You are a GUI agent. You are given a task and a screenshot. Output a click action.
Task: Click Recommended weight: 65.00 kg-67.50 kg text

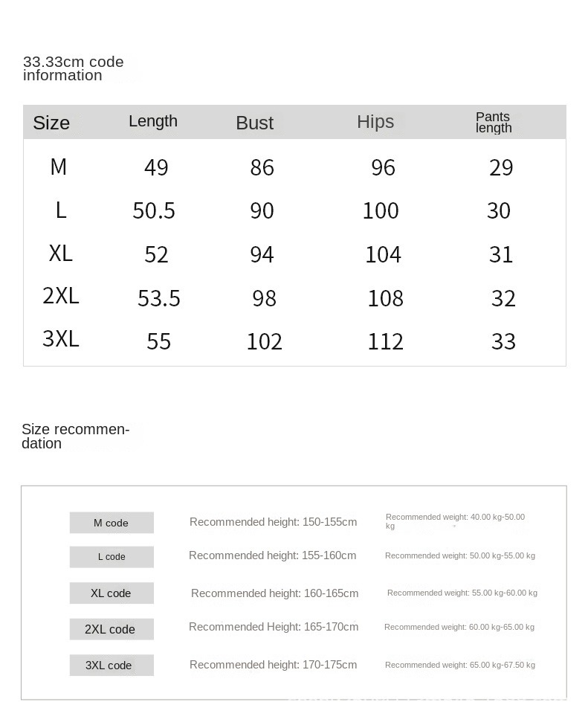pyautogui.click(x=460, y=665)
